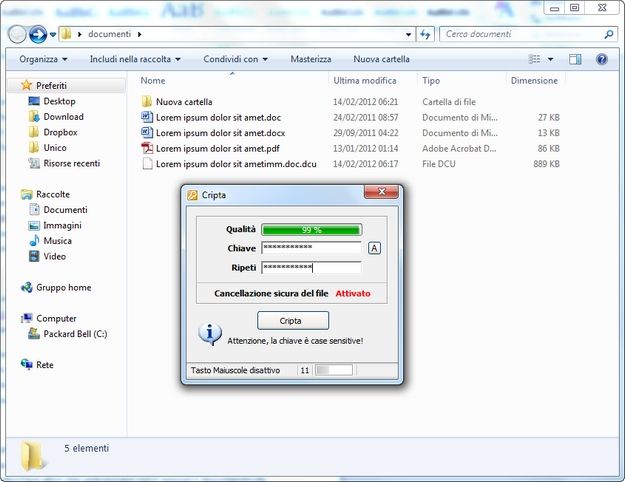
Task: Open Dropbox folder in Preferiti
Action: coord(60,132)
